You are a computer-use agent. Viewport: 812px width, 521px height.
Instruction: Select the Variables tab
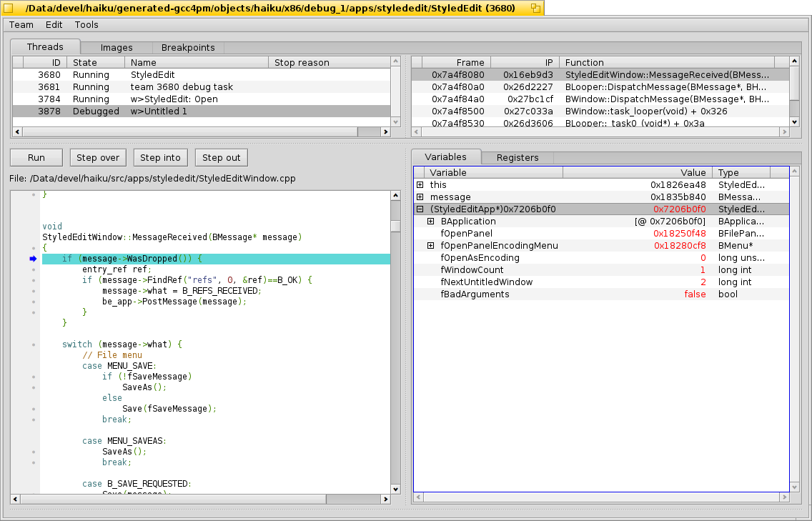(445, 157)
